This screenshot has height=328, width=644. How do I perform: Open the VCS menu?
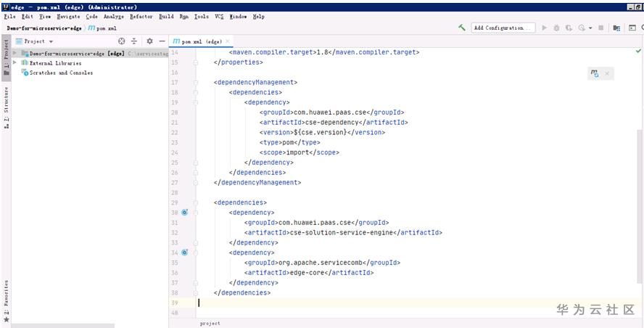pyautogui.click(x=219, y=17)
